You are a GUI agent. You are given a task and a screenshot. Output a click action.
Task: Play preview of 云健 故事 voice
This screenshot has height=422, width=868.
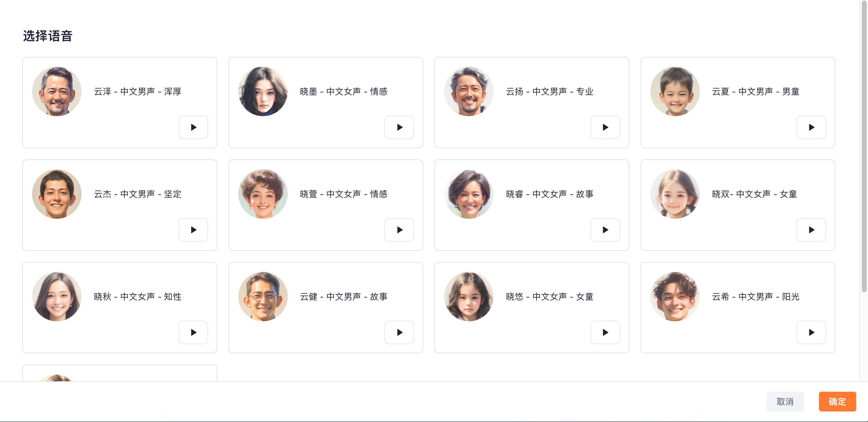point(399,332)
